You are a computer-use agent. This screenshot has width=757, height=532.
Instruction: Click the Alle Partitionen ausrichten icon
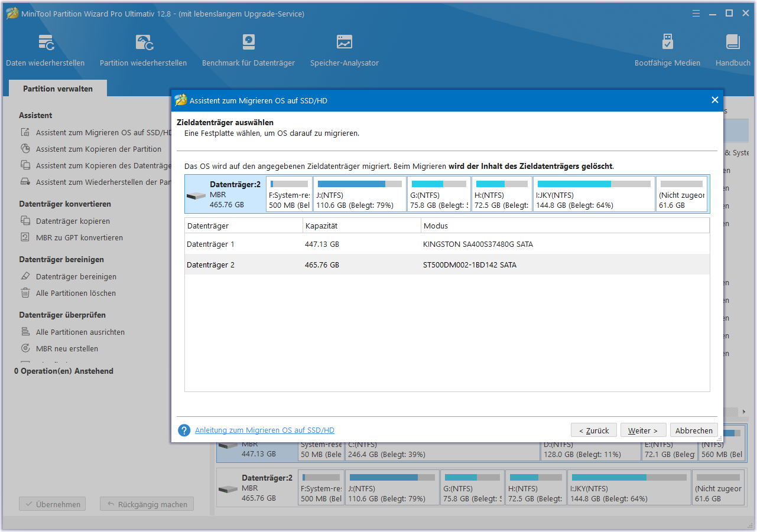point(25,332)
